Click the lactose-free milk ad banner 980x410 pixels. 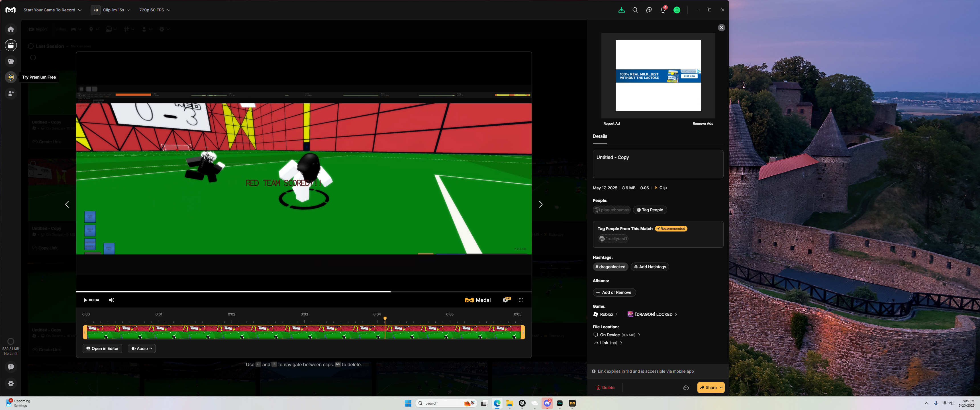[658, 76]
